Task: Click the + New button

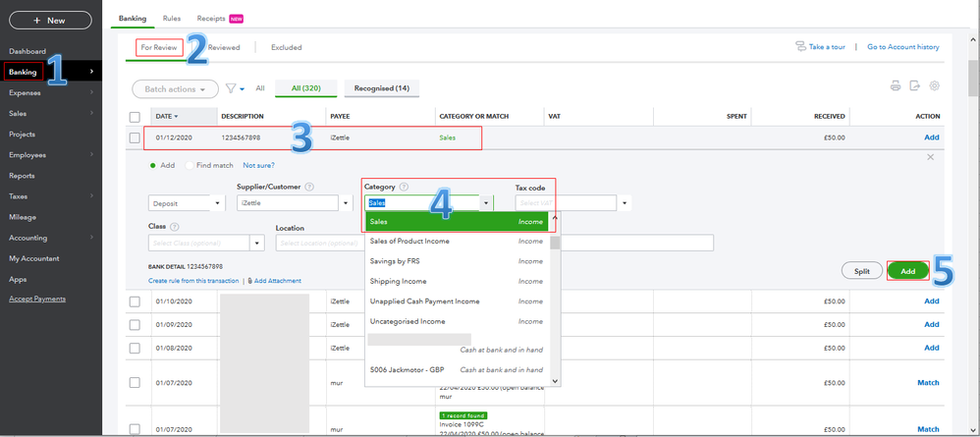Action: pyautogui.click(x=50, y=21)
